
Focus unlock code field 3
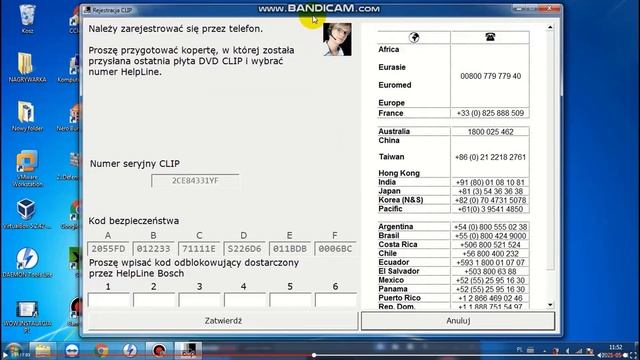point(199,300)
